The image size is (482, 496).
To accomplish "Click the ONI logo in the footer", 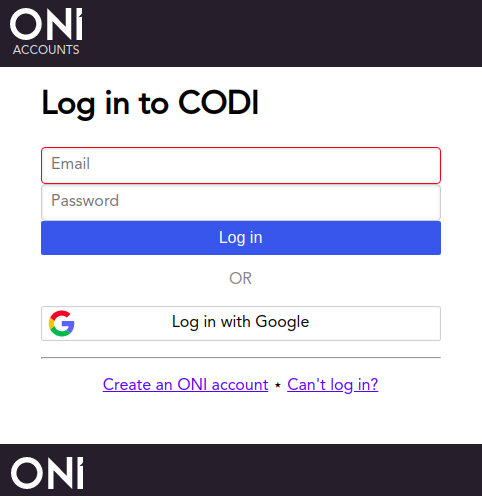I will [47, 473].
